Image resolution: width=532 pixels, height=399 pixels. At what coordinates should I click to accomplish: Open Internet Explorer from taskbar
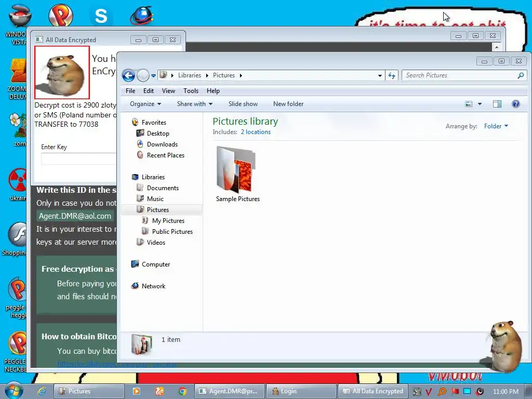tap(42, 391)
